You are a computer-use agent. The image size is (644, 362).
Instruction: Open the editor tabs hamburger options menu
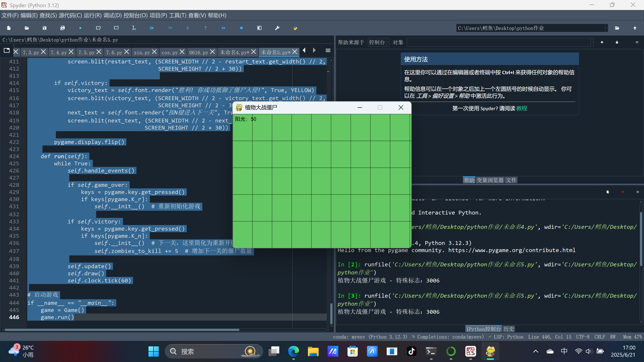point(328,51)
